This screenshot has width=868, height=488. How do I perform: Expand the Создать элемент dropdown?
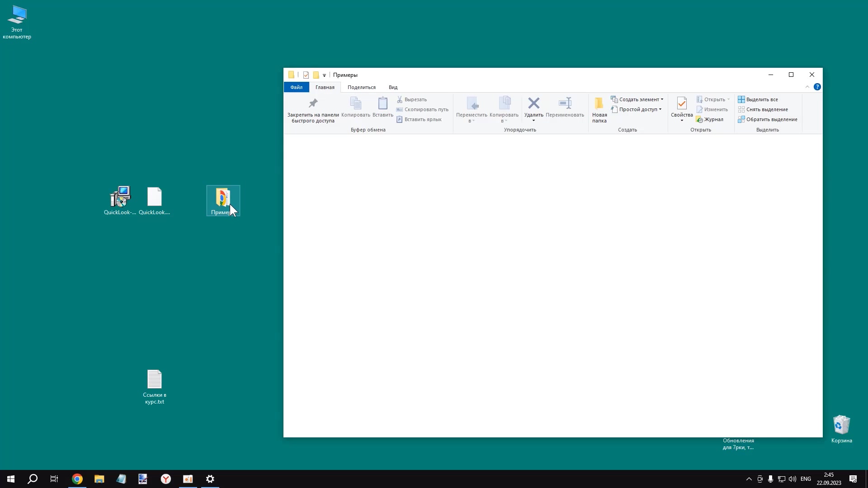pos(662,99)
